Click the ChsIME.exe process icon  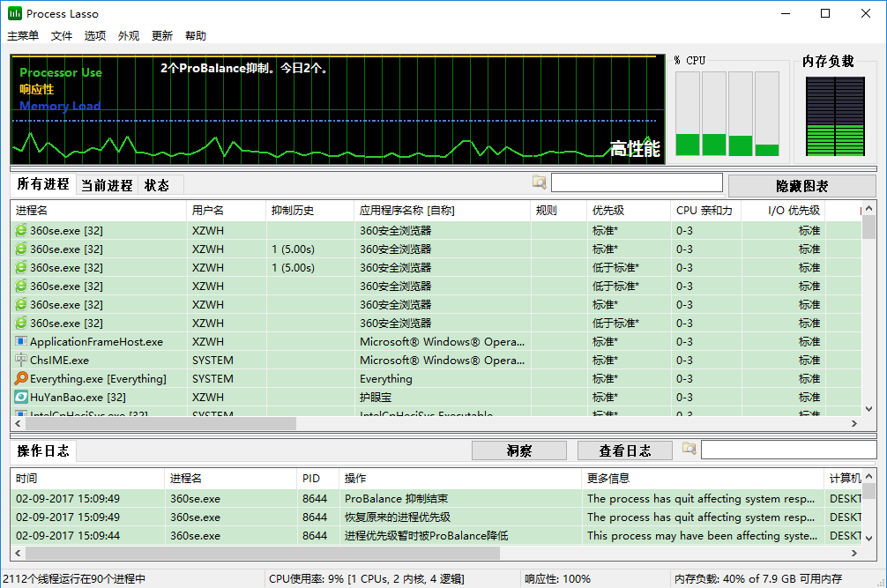(x=21, y=361)
